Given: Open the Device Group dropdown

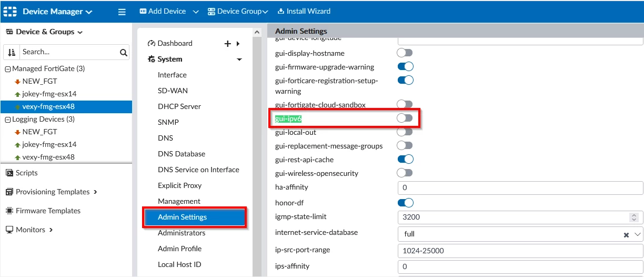Looking at the screenshot, I should pyautogui.click(x=238, y=11).
